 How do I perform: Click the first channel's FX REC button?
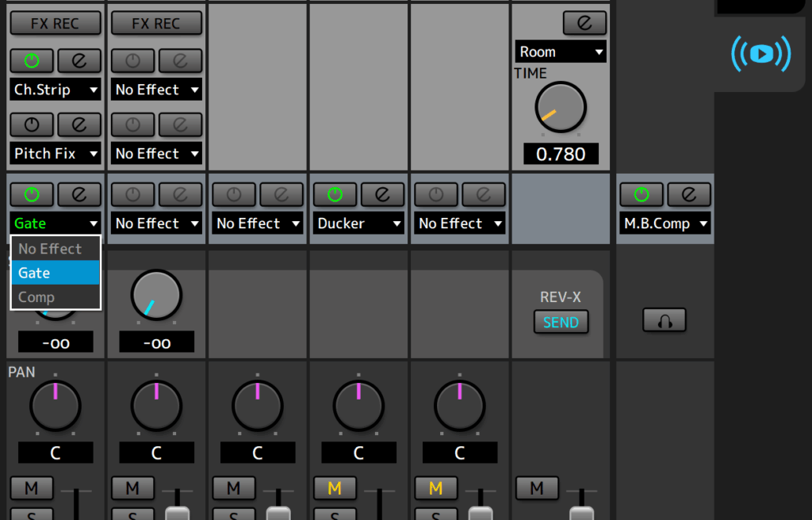coord(56,23)
